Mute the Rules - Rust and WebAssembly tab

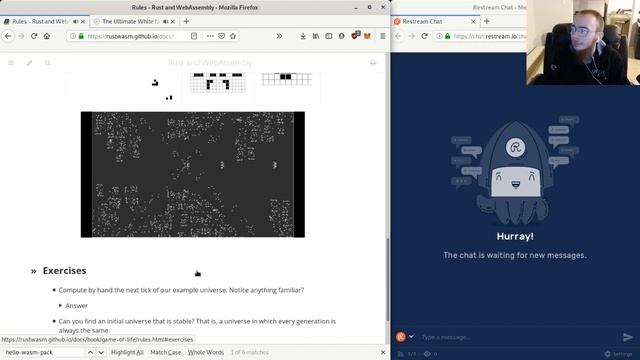coord(75,21)
